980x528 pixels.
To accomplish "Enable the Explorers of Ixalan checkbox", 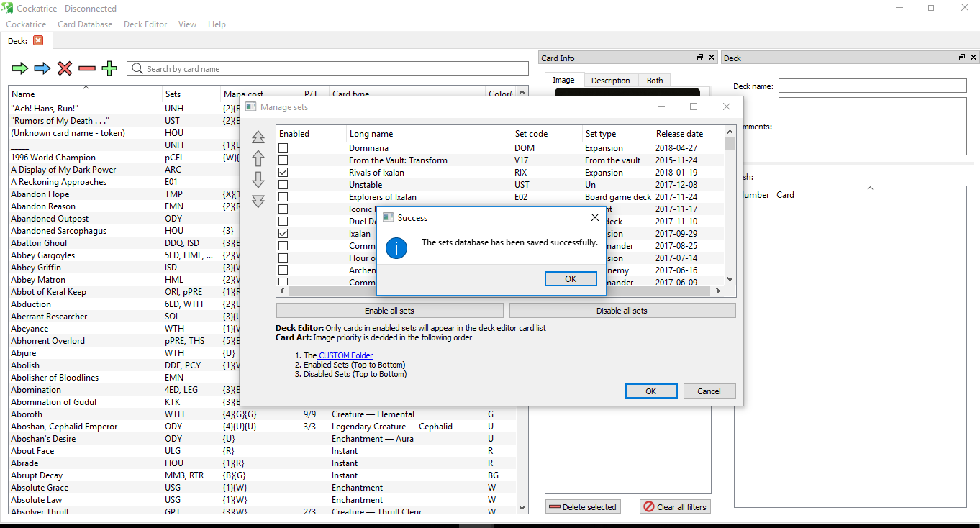I will [283, 197].
